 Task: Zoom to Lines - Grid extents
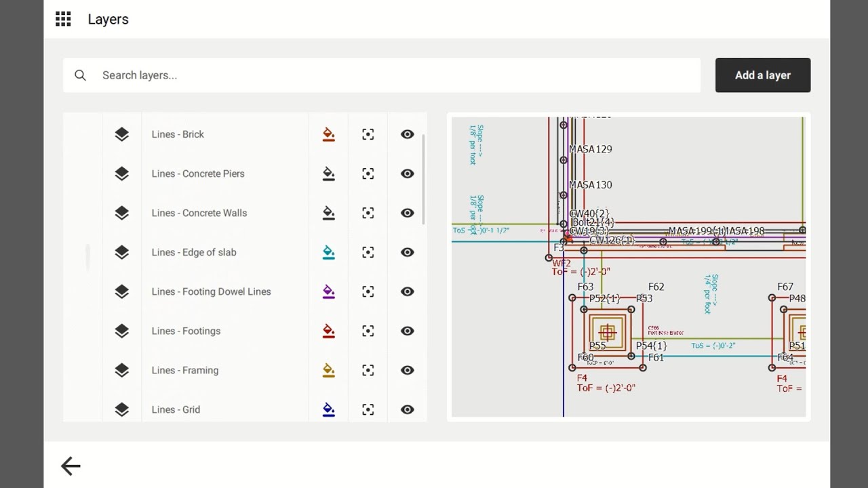[x=368, y=409]
